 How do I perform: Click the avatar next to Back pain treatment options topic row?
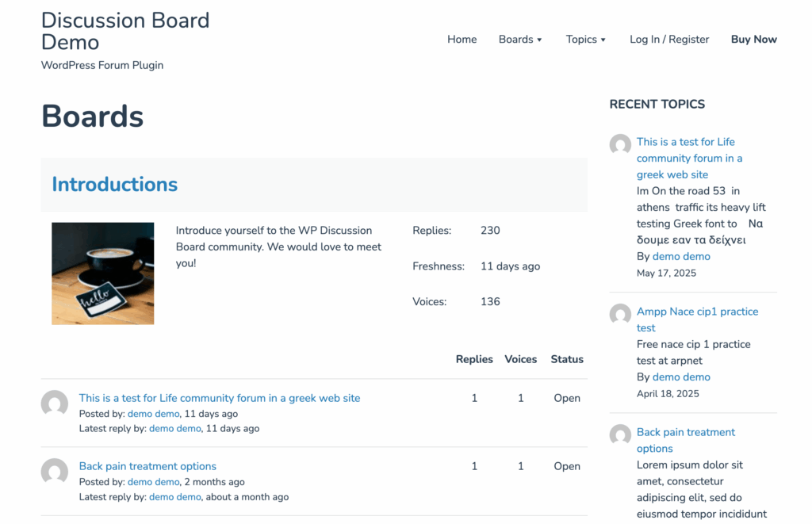[x=55, y=472]
